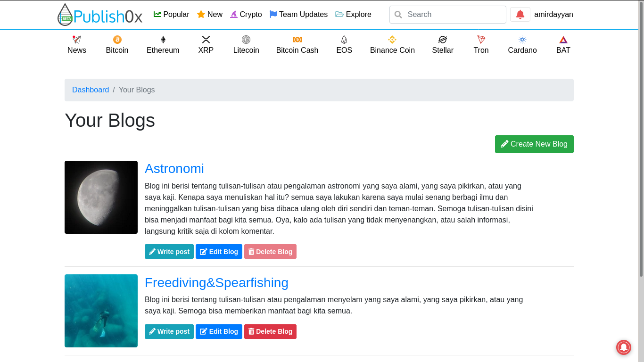Open the notifications bell in header
Screen dimensions: 644x362
tap(520, 15)
